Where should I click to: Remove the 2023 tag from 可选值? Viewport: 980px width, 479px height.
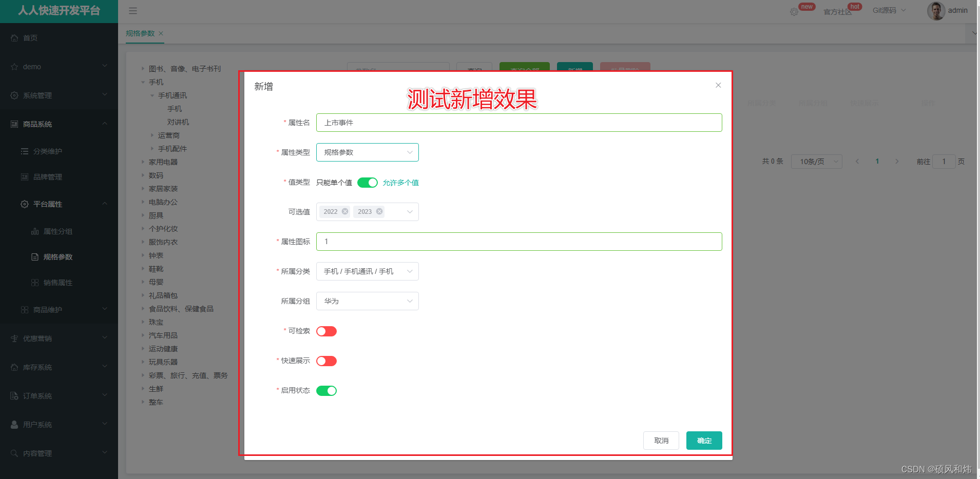point(379,211)
